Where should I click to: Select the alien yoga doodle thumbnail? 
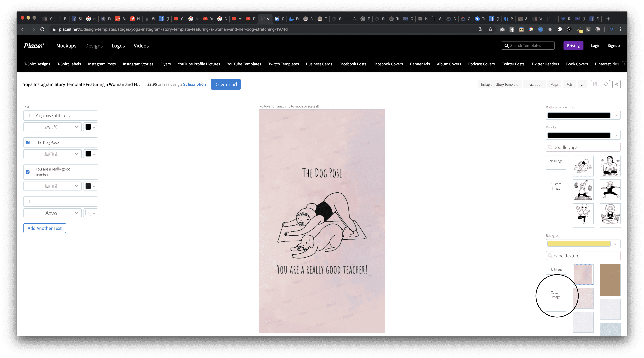(583, 213)
